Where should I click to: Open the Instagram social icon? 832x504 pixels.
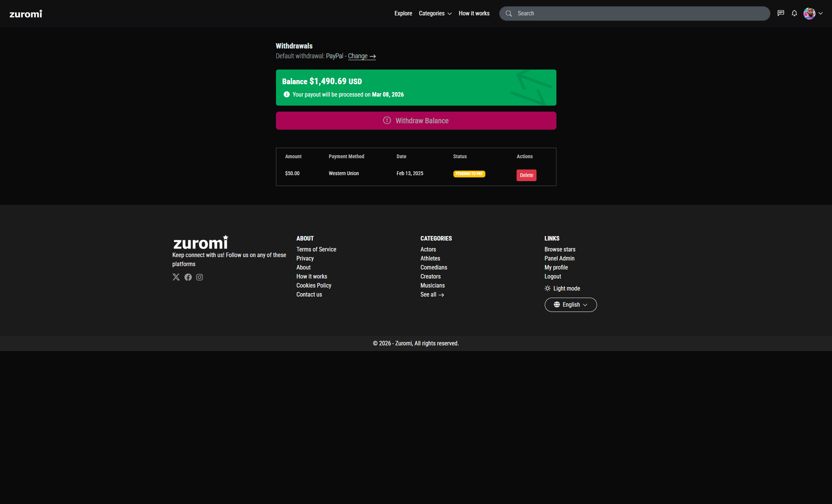coord(200,277)
